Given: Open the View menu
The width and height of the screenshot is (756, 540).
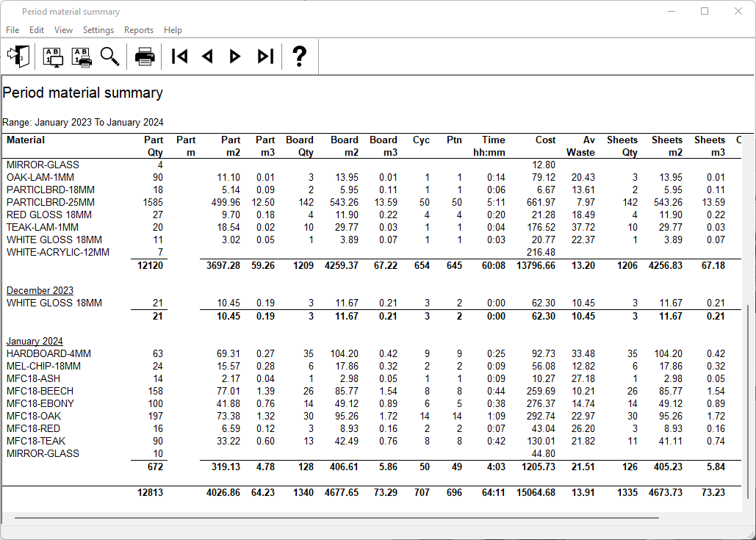Looking at the screenshot, I should [x=63, y=30].
